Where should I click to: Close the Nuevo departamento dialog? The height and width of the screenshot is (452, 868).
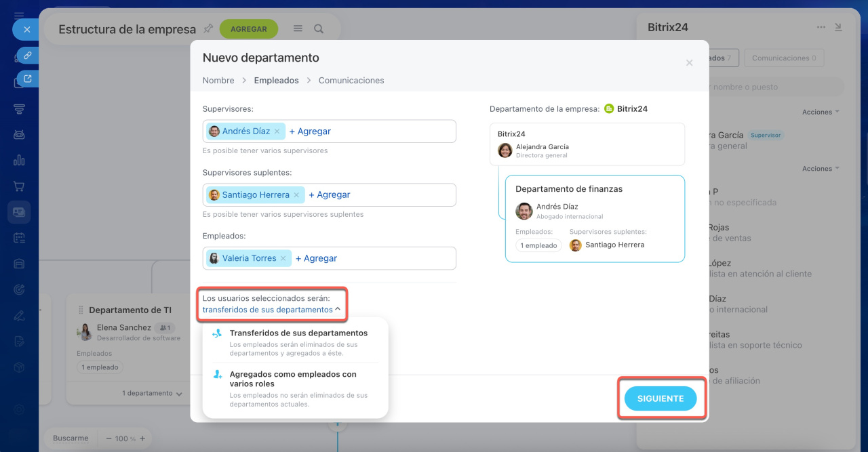(689, 62)
